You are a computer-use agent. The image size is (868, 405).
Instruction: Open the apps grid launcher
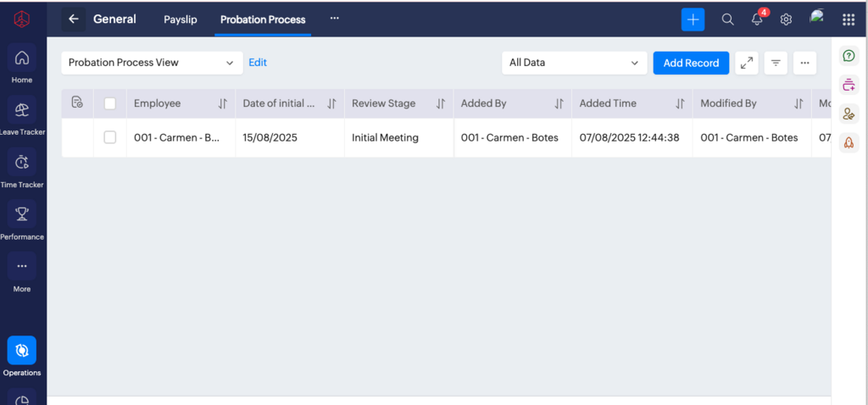click(848, 19)
